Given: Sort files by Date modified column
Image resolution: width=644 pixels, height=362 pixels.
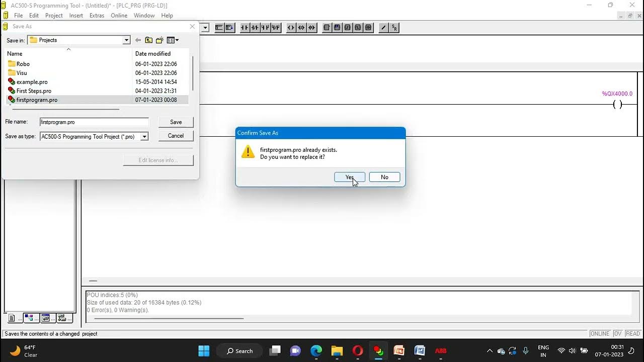Looking at the screenshot, I should (x=160, y=54).
